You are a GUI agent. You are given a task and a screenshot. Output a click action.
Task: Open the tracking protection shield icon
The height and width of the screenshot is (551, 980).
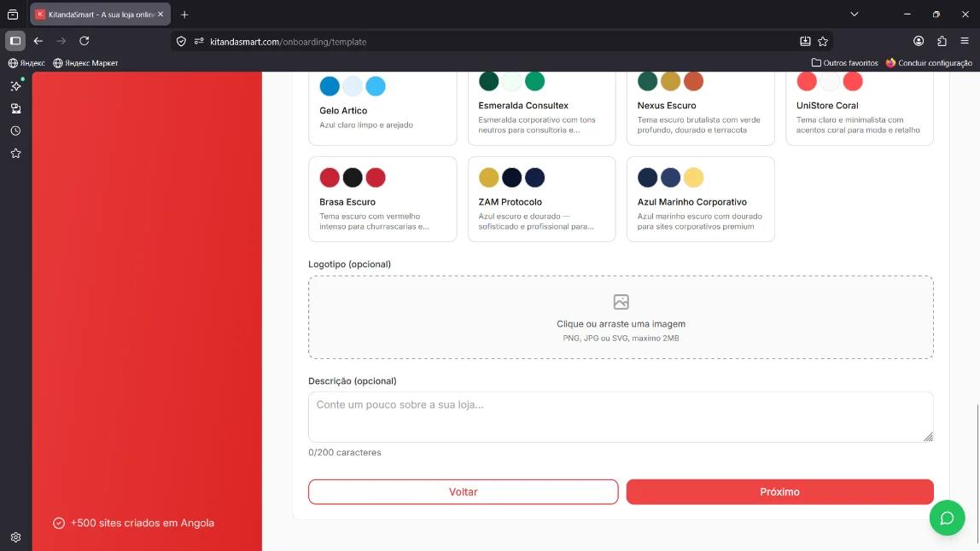(x=181, y=41)
